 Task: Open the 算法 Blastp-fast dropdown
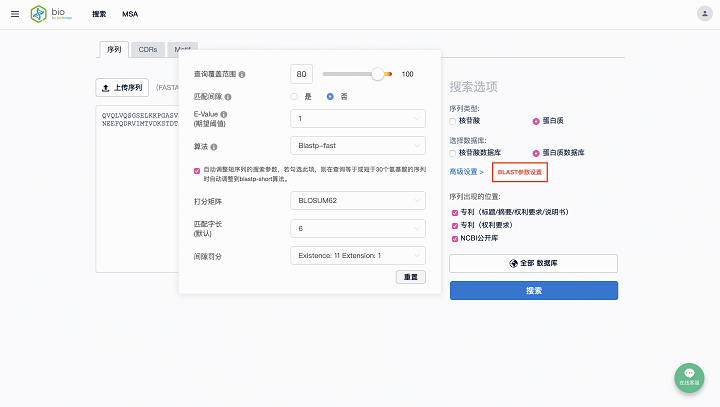click(x=358, y=146)
